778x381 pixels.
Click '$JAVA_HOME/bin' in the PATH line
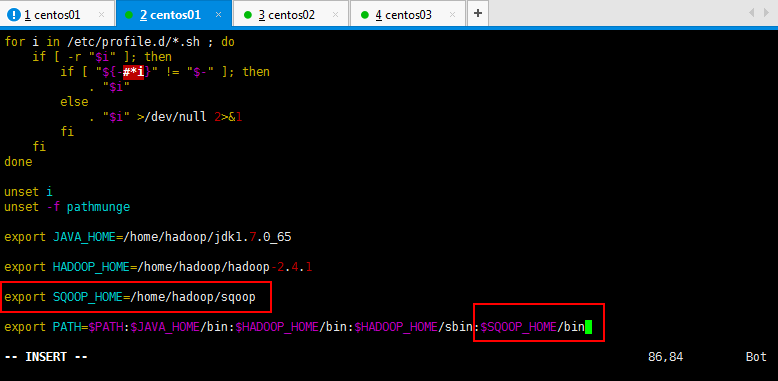tap(179, 327)
